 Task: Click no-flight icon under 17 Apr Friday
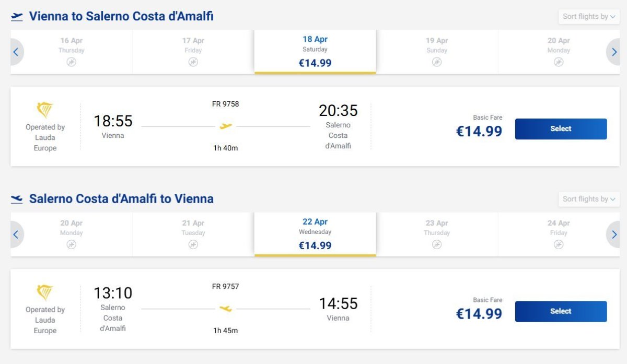coord(193,62)
